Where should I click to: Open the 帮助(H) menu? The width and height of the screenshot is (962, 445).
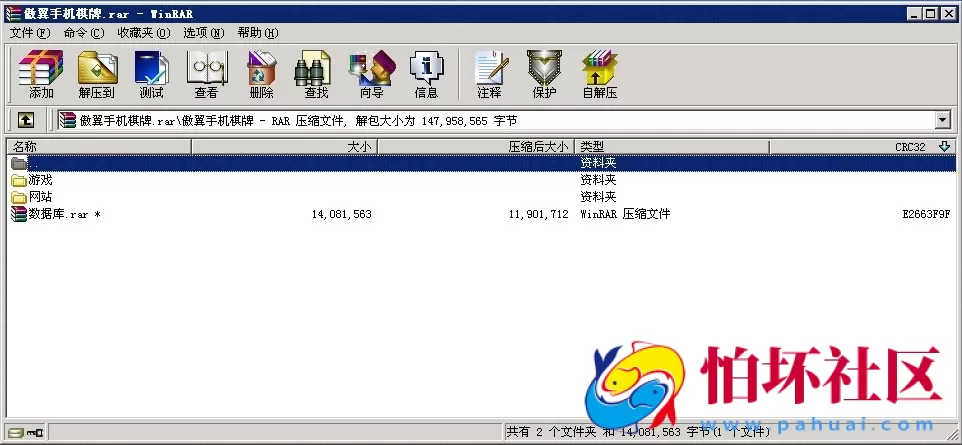(x=258, y=33)
